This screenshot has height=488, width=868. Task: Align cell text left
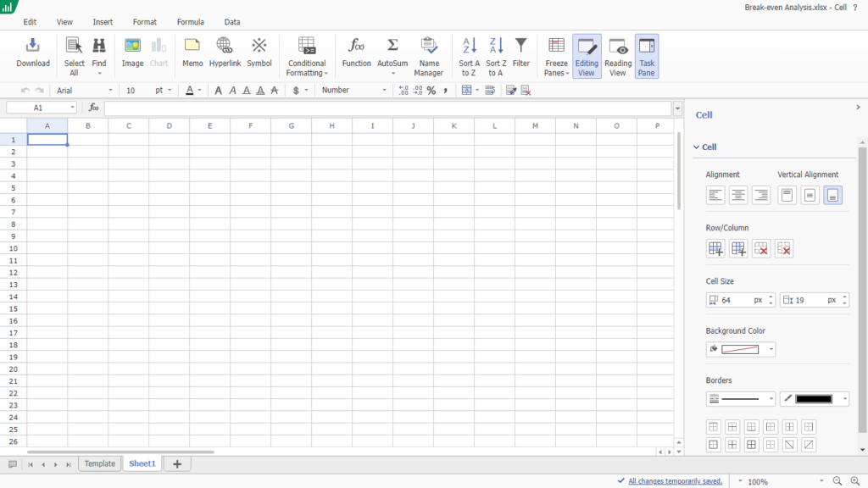click(x=715, y=195)
